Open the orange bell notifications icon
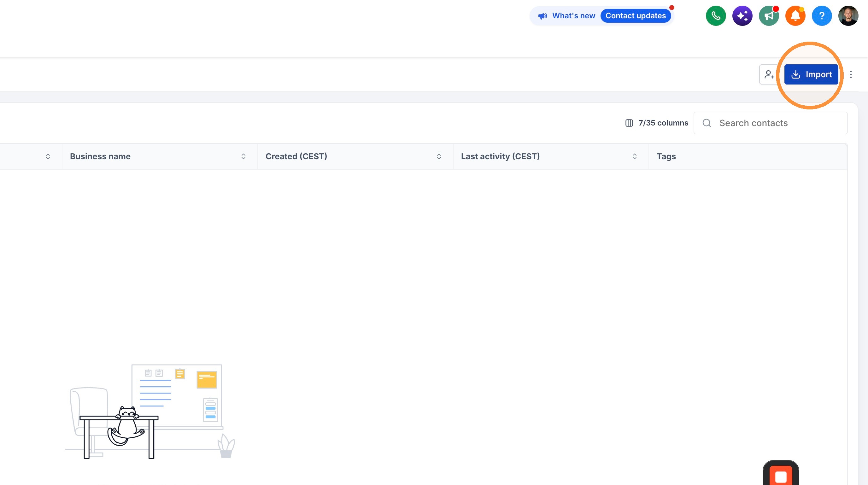 point(795,16)
